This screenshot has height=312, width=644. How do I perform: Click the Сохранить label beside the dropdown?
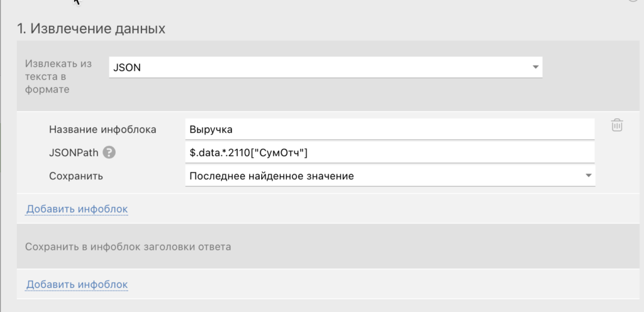pyautogui.click(x=76, y=176)
